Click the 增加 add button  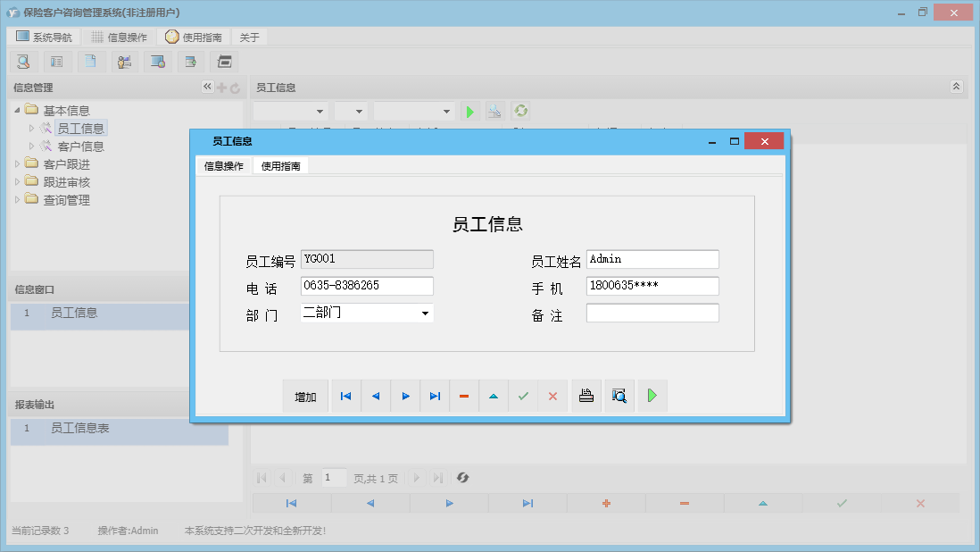(x=305, y=396)
